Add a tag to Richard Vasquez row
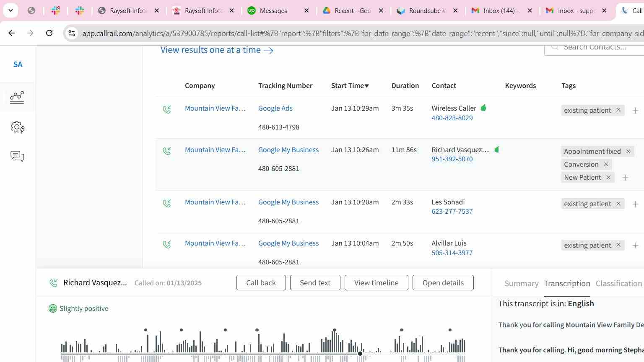 pyautogui.click(x=625, y=178)
